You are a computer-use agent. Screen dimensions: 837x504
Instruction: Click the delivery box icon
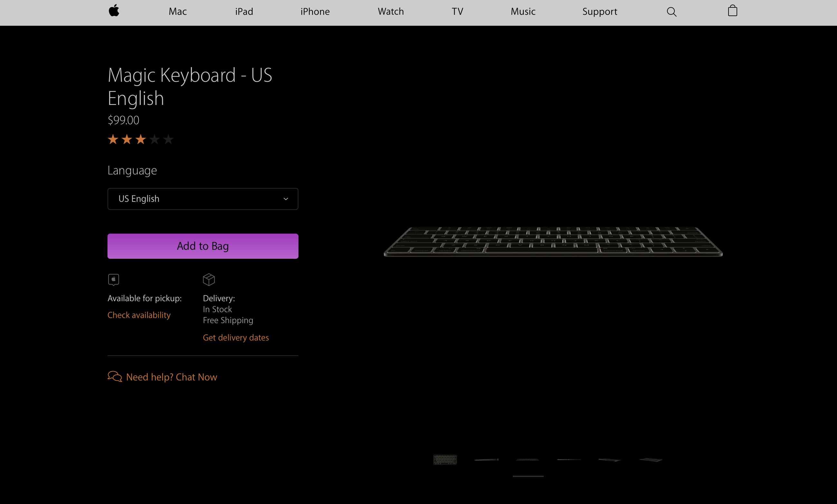(x=209, y=279)
